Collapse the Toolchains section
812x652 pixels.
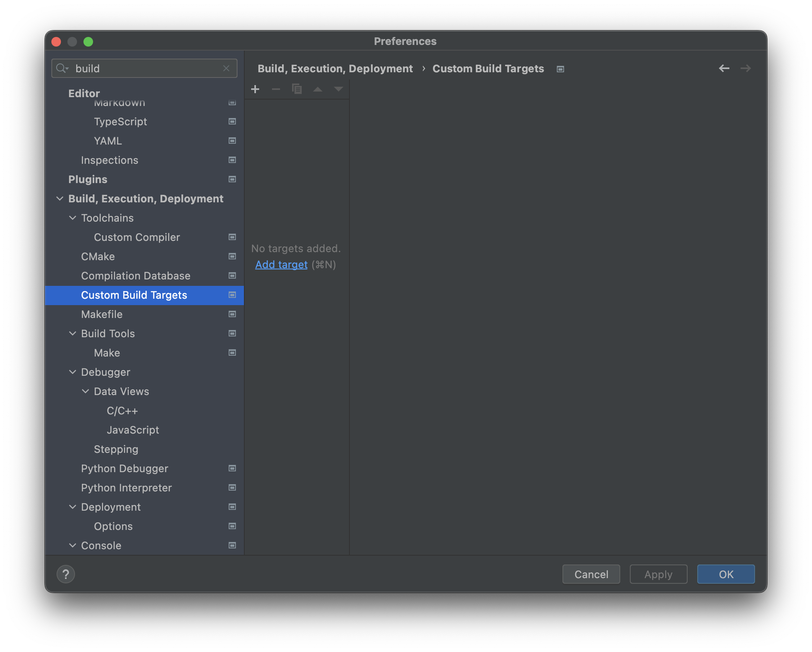[x=73, y=218]
